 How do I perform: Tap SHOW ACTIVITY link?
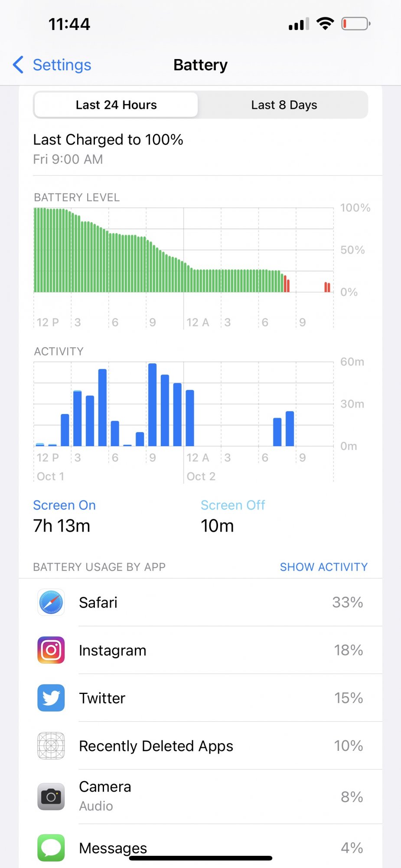[x=324, y=567]
